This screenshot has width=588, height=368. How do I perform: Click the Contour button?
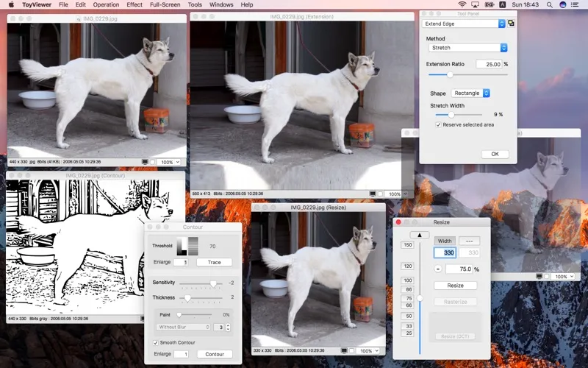pos(215,354)
